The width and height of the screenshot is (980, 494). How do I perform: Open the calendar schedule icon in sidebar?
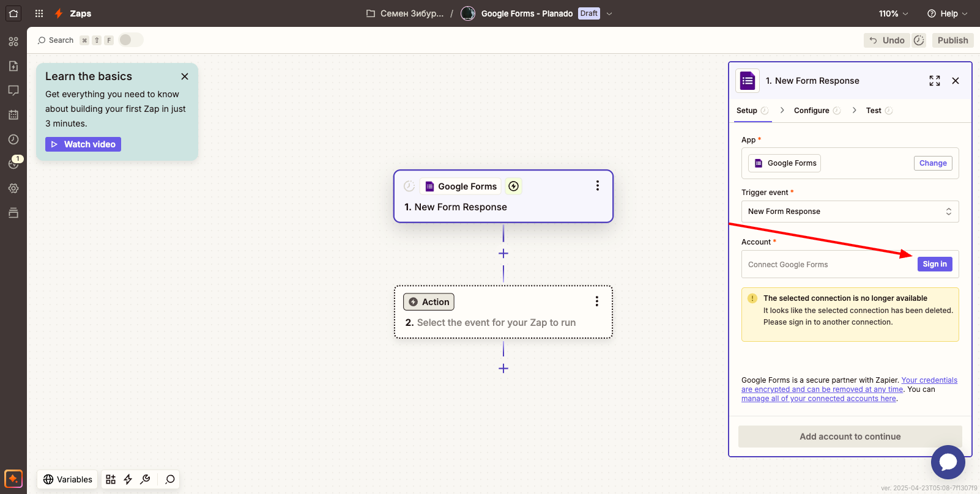tap(13, 115)
